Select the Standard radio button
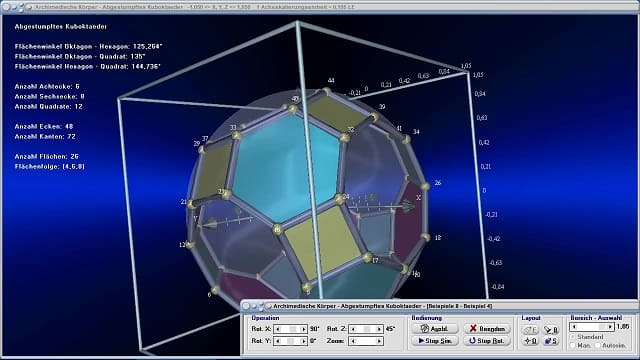 click(573, 337)
